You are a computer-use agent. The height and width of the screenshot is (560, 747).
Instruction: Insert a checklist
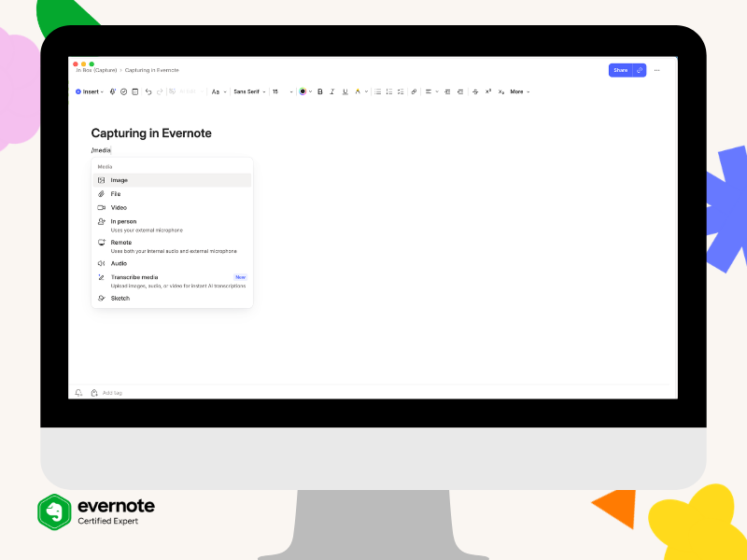click(401, 91)
